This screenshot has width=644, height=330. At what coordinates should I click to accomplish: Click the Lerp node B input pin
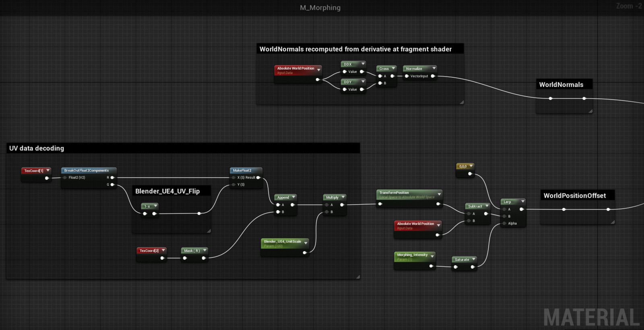coord(504,216)
